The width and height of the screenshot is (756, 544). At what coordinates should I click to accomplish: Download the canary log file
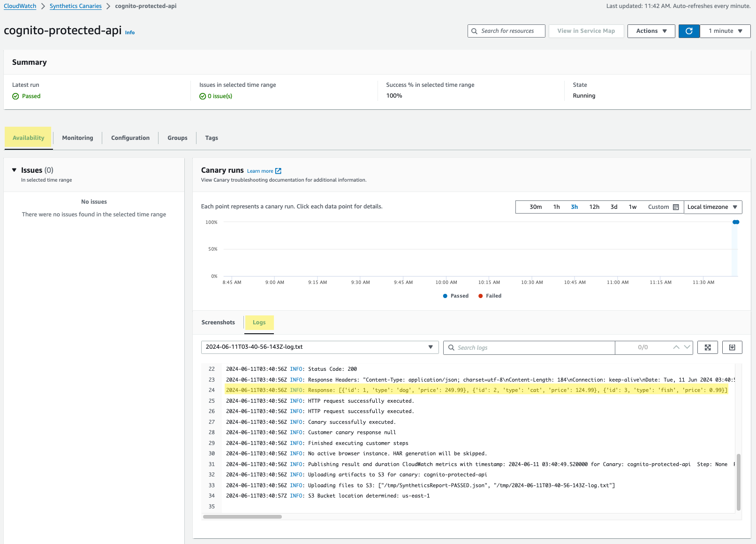732,347
